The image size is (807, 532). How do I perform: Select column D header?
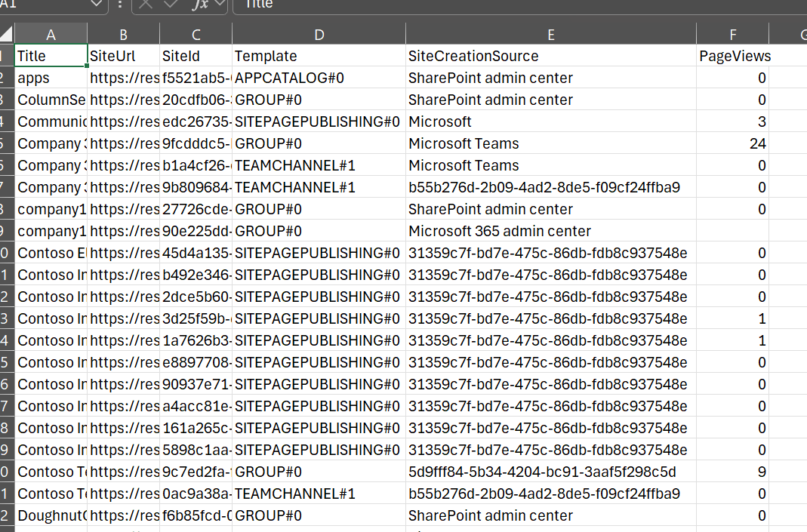pos(319,34)
